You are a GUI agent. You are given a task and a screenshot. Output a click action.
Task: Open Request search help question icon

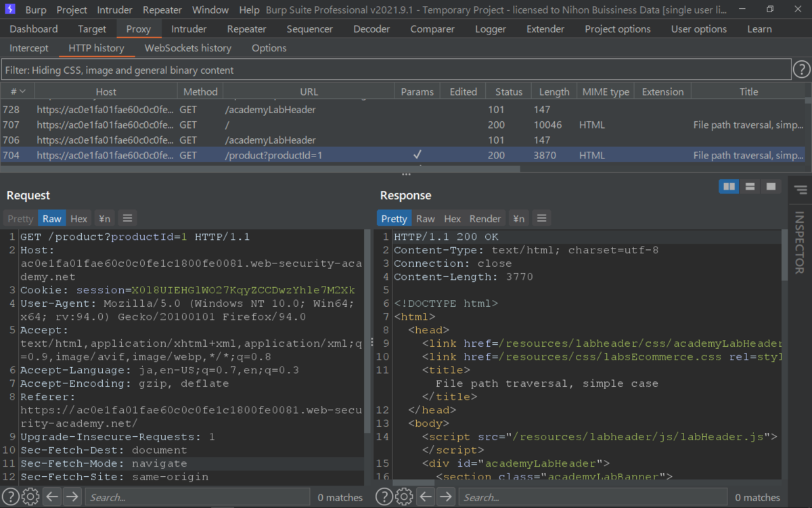(x=10, y=496)
